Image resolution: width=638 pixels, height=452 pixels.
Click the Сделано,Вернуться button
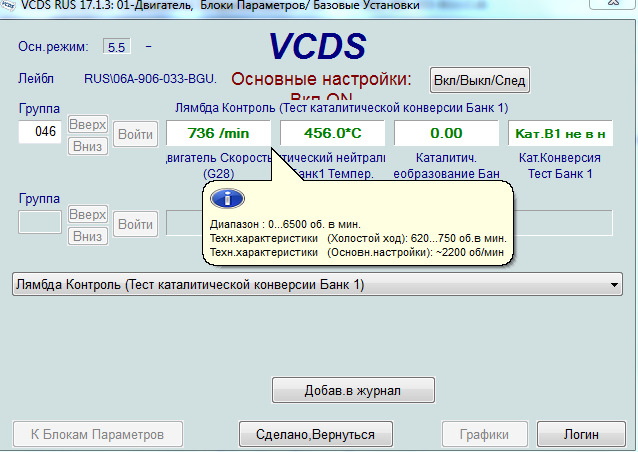[316, 434]
